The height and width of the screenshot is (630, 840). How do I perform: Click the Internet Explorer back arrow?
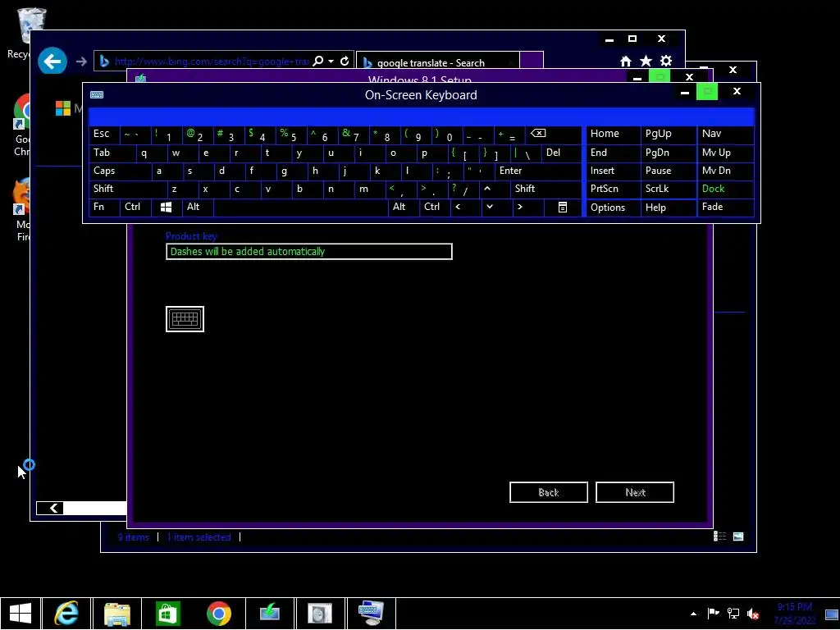52,61
